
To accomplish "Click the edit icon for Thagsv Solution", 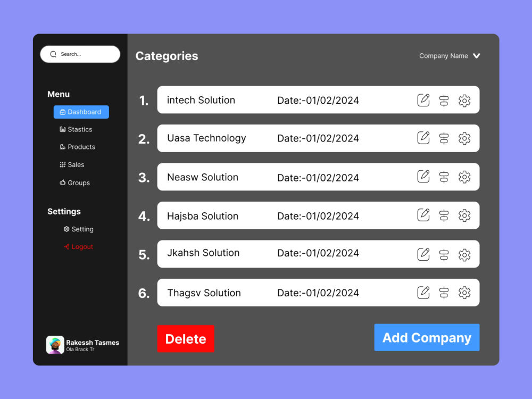I will click(423, 293).
